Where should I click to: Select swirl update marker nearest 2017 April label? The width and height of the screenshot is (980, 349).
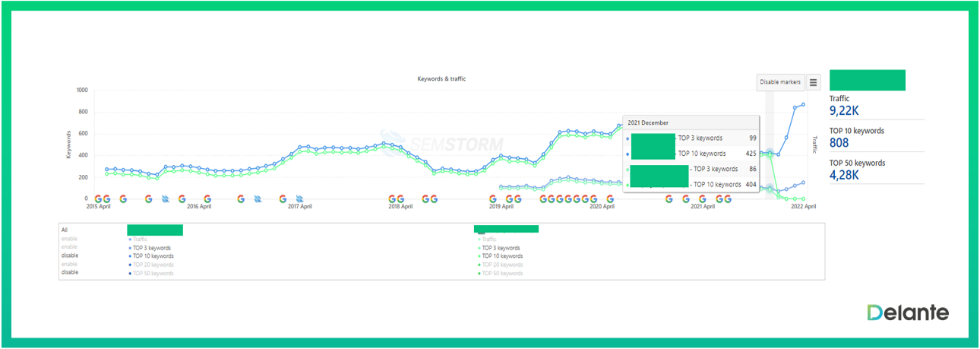(x=299, y=199)
